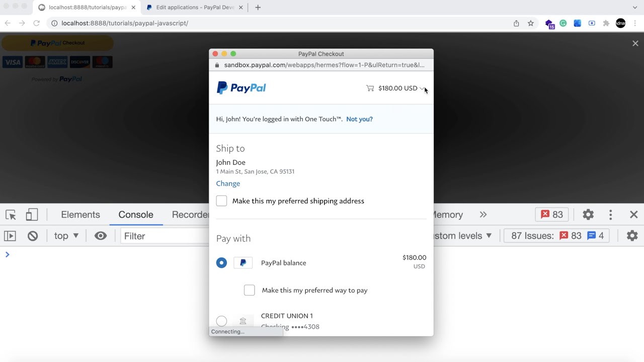The image size is (644, 362).
Task: Reload the localhost page
Action: 36,23
